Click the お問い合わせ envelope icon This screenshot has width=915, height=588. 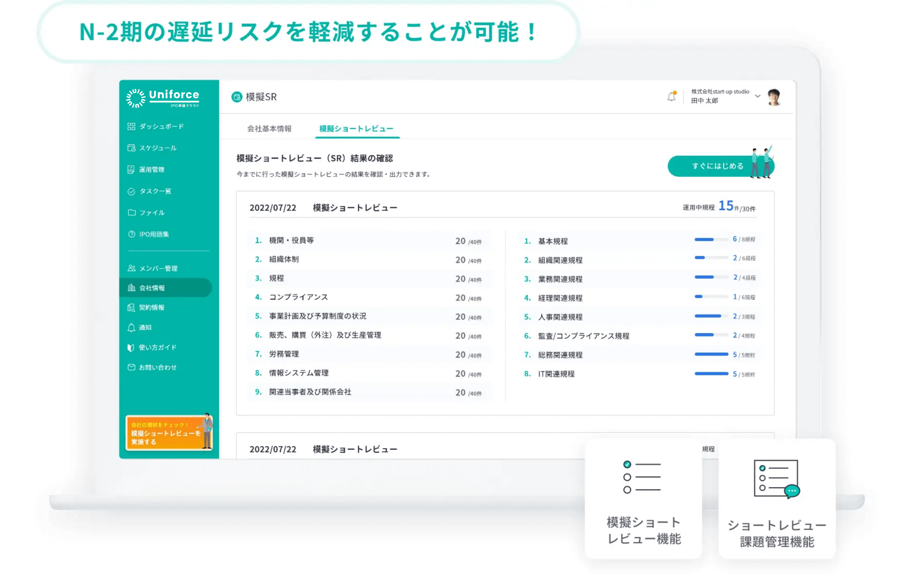point(131,367)
